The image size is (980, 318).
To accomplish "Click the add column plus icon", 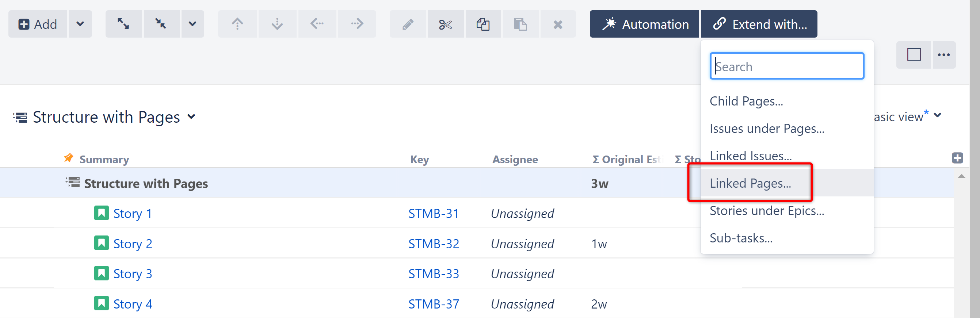I will click(x=957, y=158).
